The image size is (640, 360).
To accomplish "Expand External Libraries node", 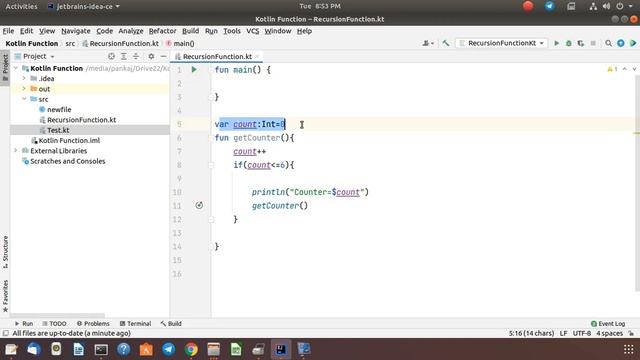I will pyautogui.click(x=16, y=151).
